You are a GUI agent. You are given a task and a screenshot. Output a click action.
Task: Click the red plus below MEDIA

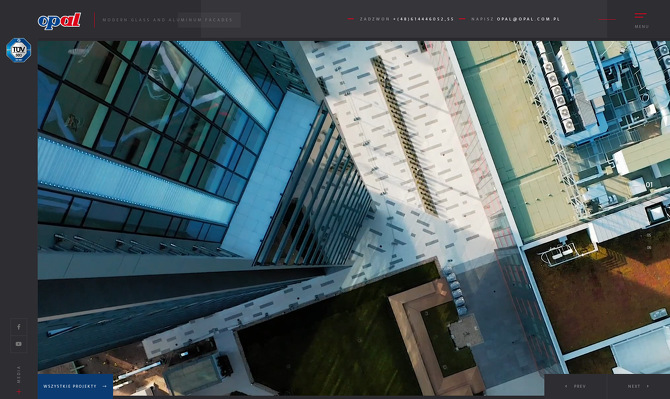coord(18,391)
